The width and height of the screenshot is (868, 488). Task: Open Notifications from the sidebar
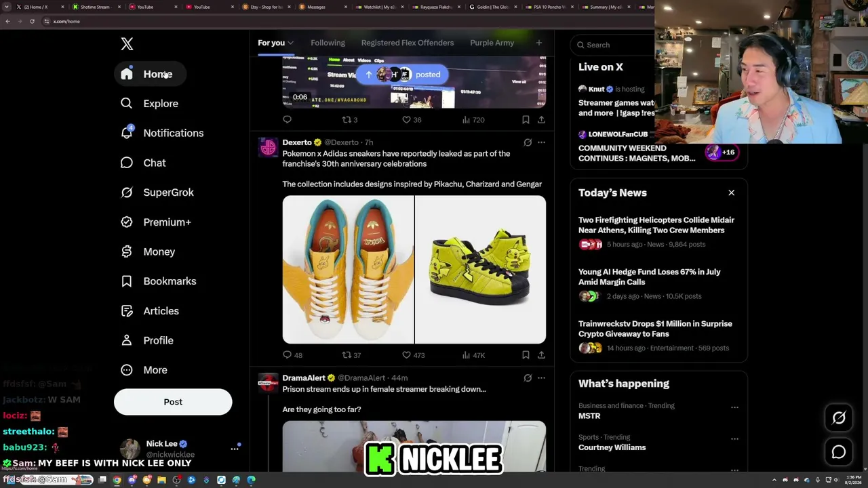[x=161, y=133]
